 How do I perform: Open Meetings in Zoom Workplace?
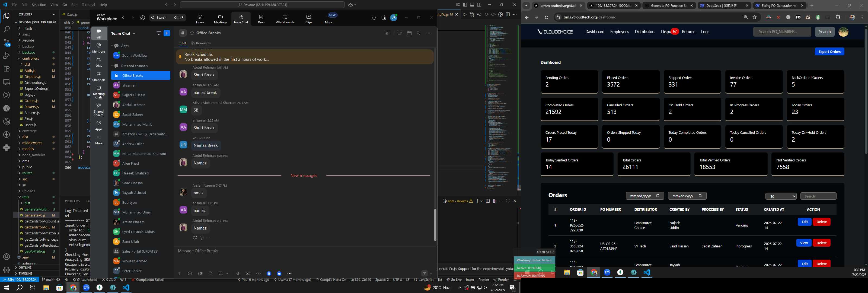pos(220,19)
